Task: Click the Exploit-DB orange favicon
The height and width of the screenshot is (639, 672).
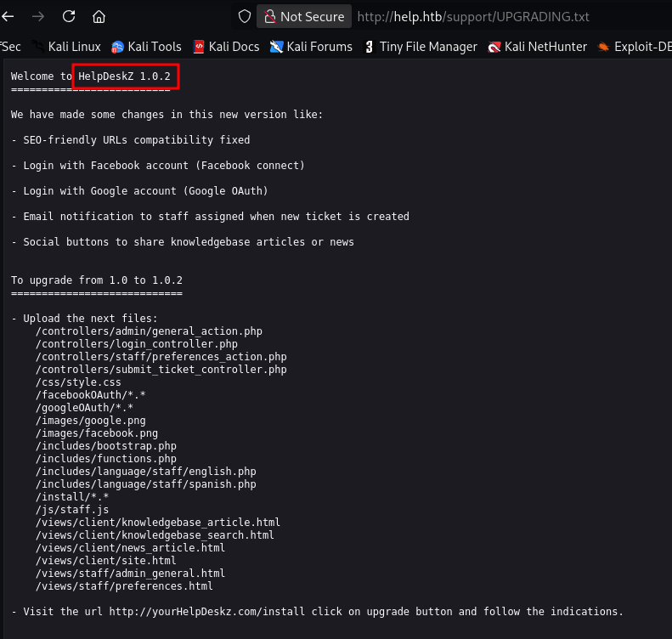Action: (603, 47)
